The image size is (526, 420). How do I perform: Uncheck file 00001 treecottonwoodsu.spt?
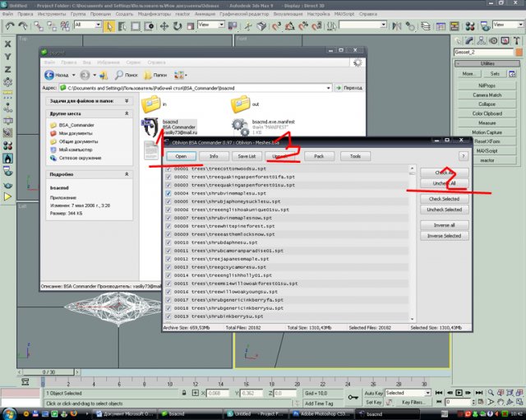pos(168,168)
